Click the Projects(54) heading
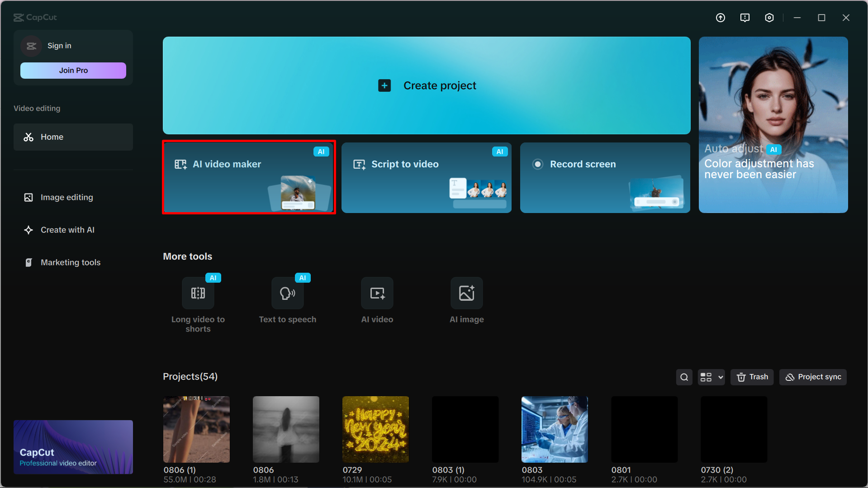 pyautogui.click(x=190, y=377)
